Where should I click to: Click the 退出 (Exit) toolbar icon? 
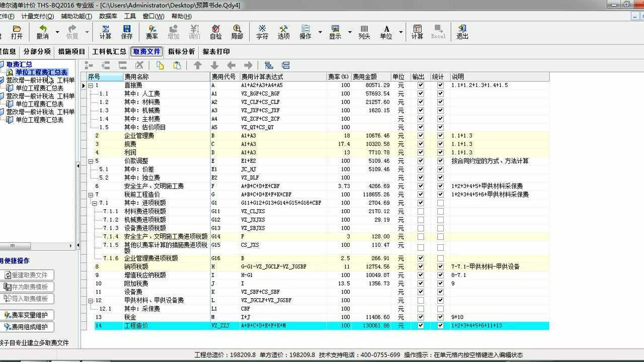(x=462, y=32)
